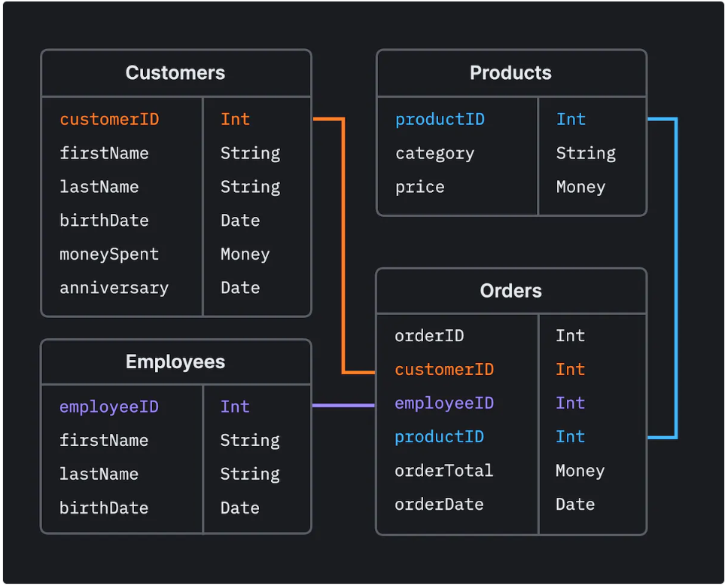Select the productID field in Products

(440, 118)
